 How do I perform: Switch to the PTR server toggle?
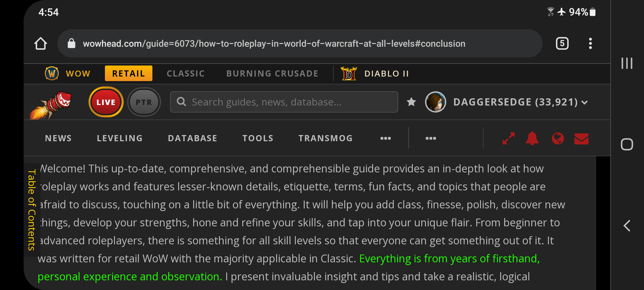click(144, 102)
